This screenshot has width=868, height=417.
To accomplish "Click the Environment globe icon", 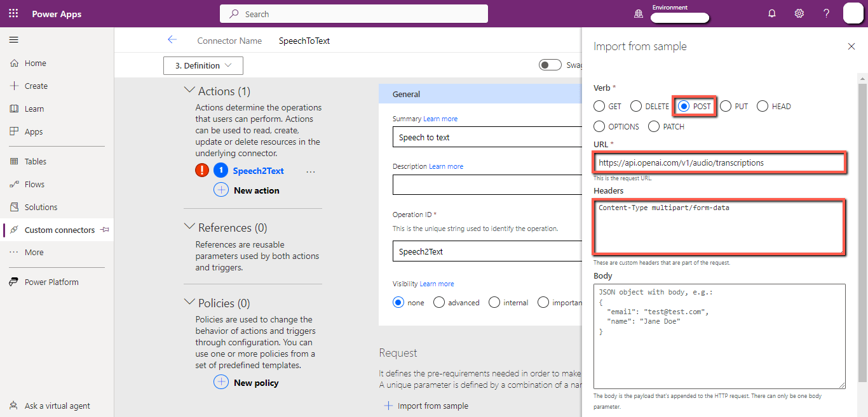I will click(x=639, y=14).
